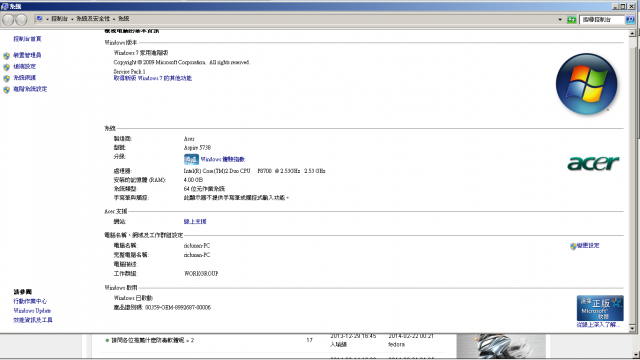Click the shield icon beside 裝置管理員
Viewport: 640px width, 360px height.
tap(7, 56)
